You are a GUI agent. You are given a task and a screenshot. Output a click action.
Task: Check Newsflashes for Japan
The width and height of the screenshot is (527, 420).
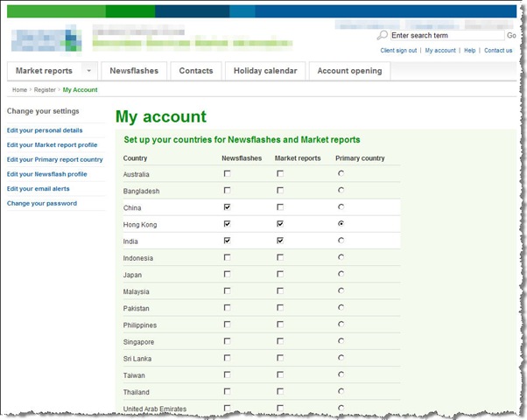tap(228, 274)
